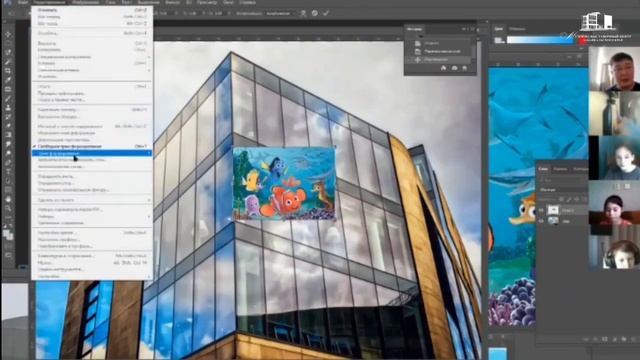Select the Hand tool
Image resolution: width=640 pixels, height=360 pixels.
(x=8, y=199)
